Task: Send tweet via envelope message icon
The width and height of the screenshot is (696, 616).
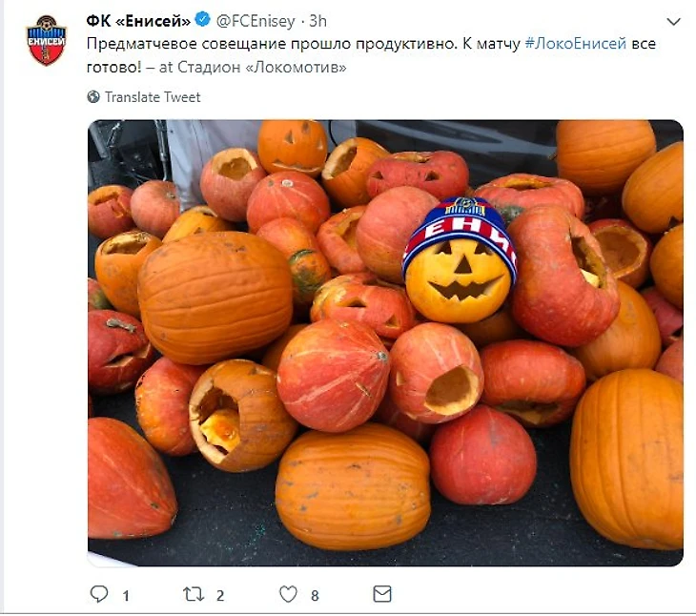Action: (x=381, y=594)
